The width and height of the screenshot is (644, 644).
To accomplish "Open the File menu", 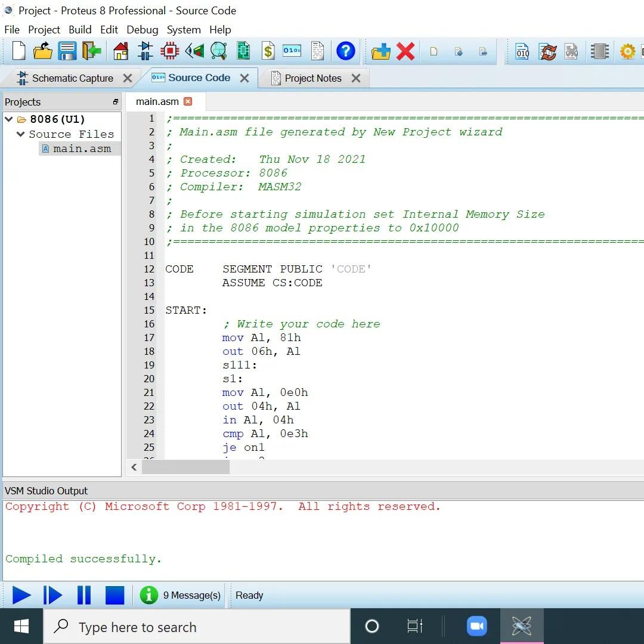I will (x=12, y=30).
